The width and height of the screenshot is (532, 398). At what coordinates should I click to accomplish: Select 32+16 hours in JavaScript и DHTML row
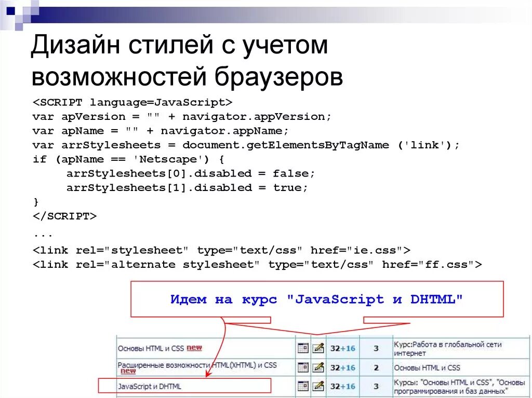[x=343, y=387]
